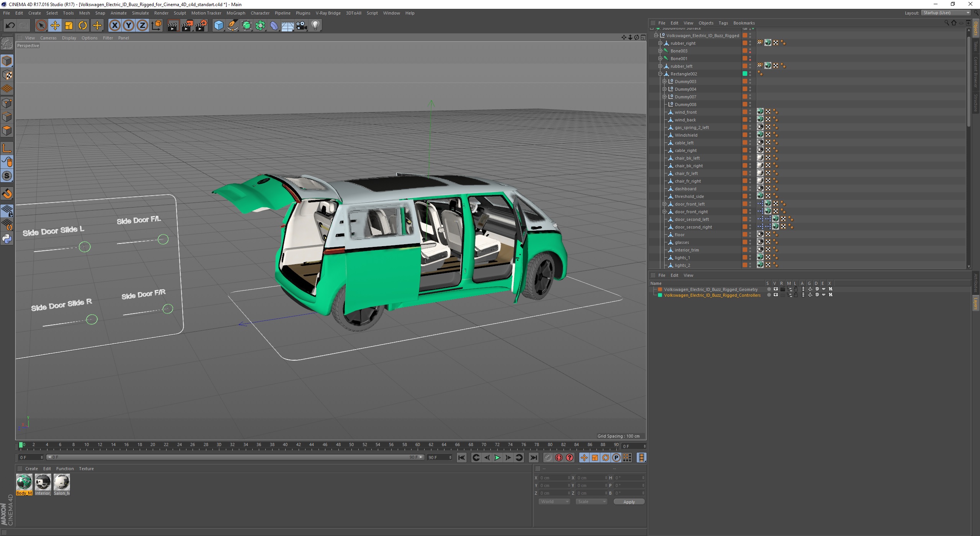Click the Add Cube primitive icon
This screenshot has width=980, height=536.
(x=219, y=26)
